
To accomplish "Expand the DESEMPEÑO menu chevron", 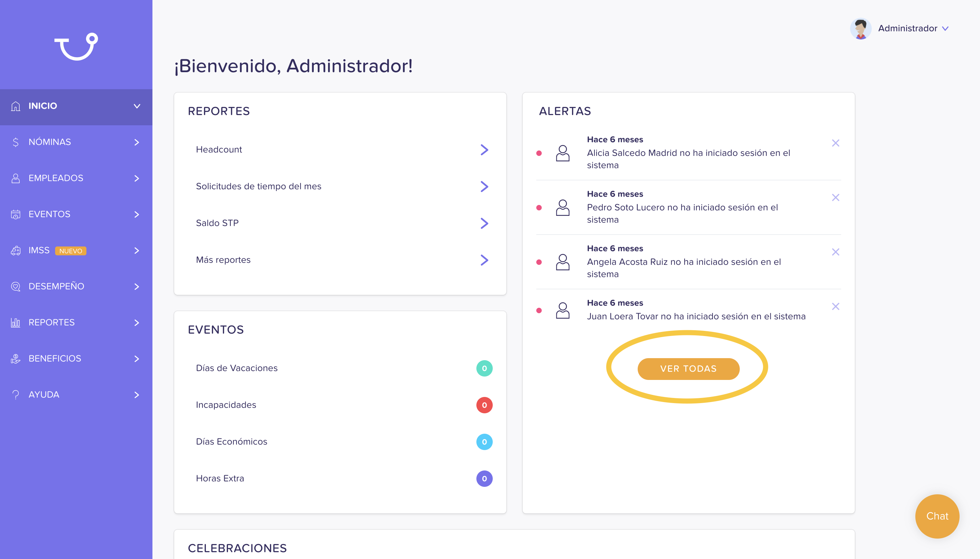I will tap(136, 286).
